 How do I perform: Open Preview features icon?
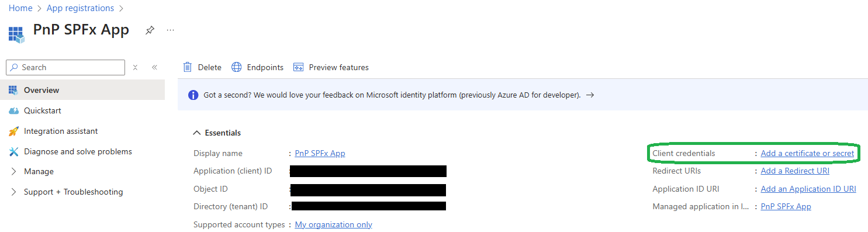click(x=299, y=67)
